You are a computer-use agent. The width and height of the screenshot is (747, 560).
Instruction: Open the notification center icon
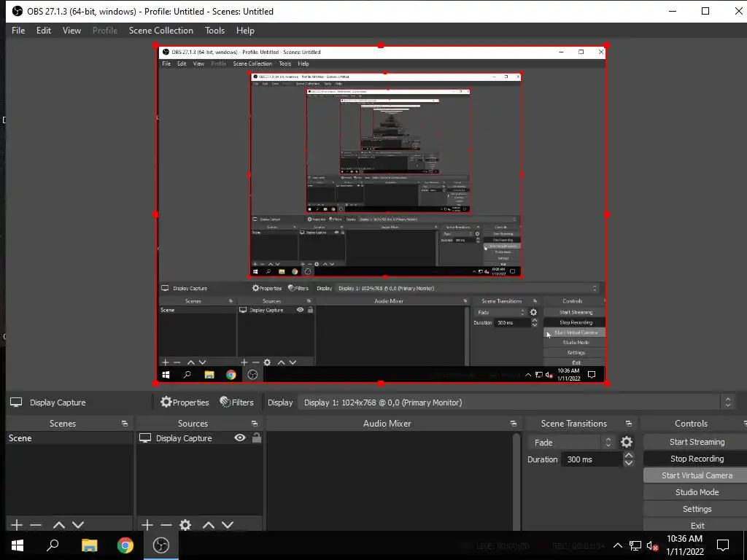(x=723, y=545)
